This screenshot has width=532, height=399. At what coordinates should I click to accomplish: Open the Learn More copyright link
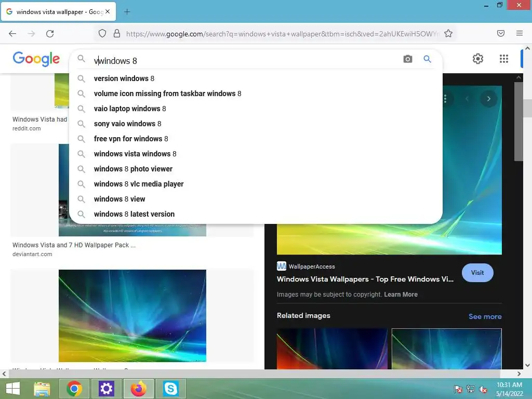pyautogui.click(x=401, y=295)
